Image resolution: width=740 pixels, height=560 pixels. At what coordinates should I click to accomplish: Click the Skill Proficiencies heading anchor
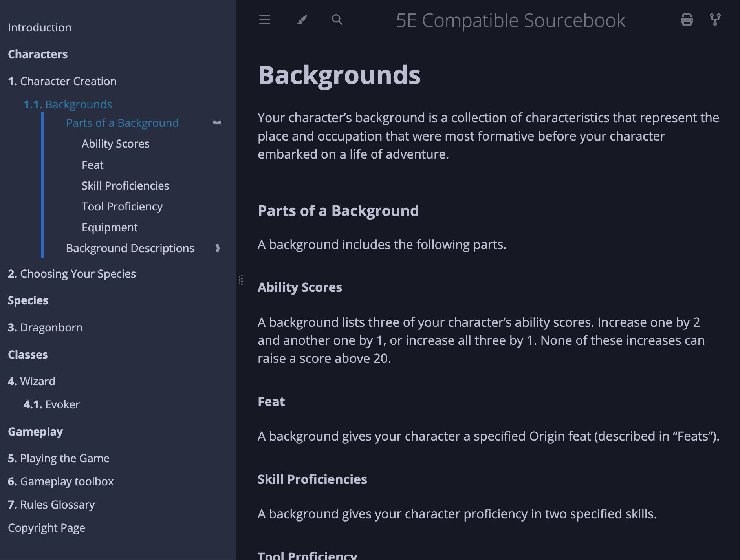coord(312,479)
